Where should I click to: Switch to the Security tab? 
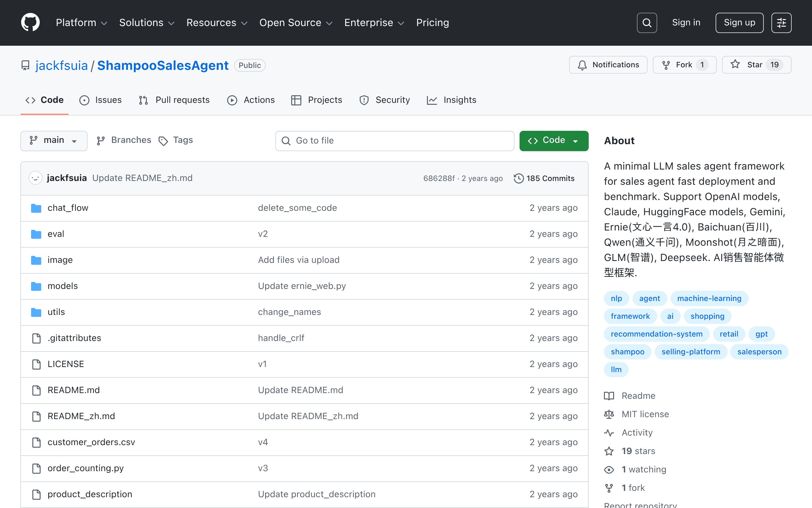pyautogui.click(x=384, y=100)
